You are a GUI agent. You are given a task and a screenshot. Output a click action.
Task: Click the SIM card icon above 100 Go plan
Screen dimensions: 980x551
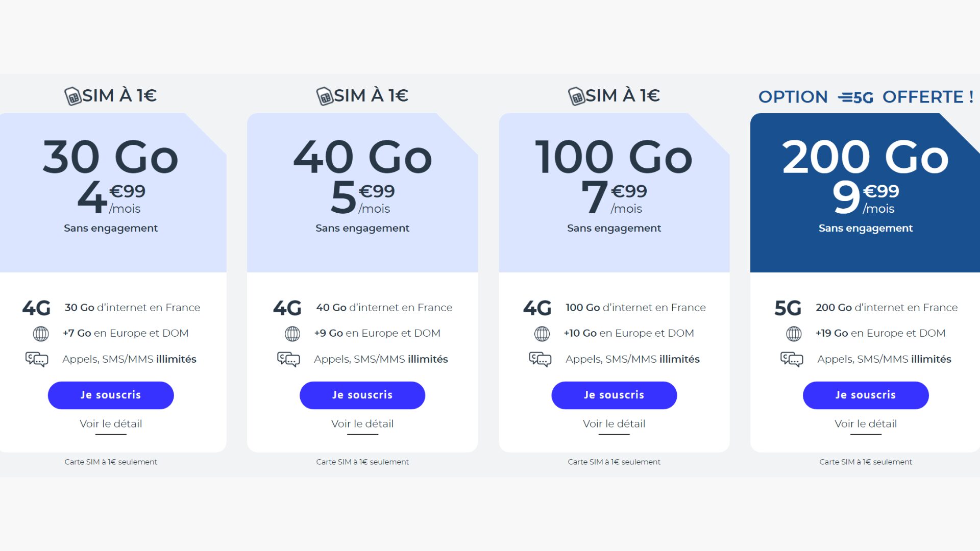pos(576,96)
